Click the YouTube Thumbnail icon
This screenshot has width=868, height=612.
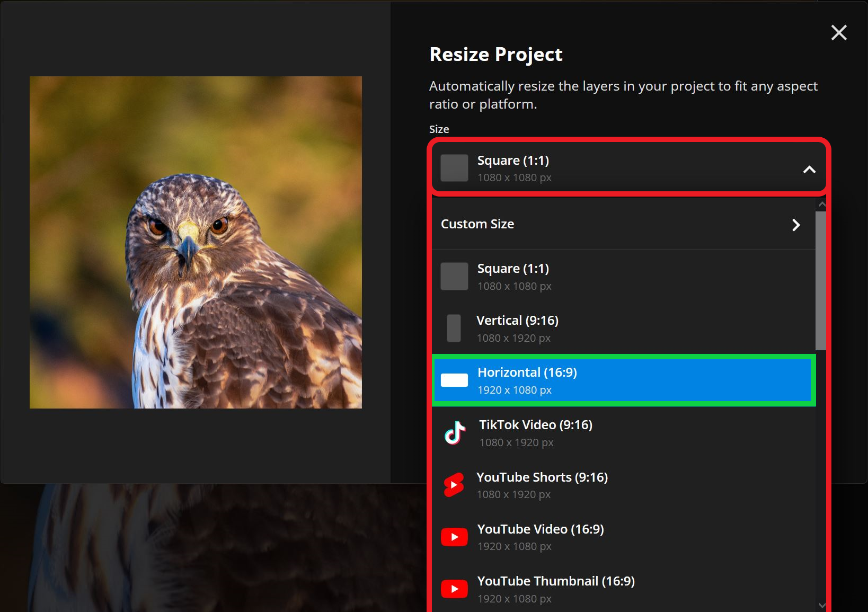454,589
